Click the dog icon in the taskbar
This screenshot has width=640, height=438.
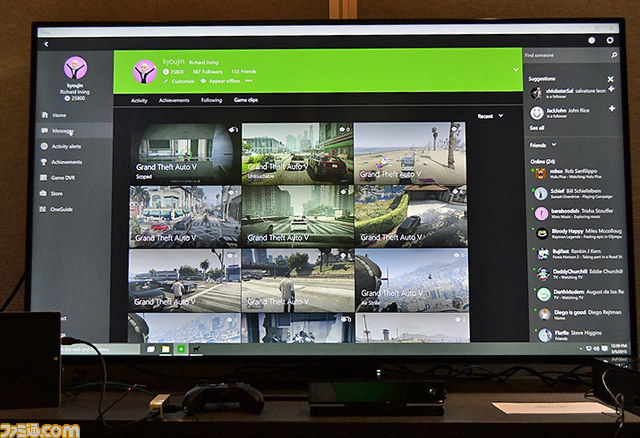[x=196, y=349]
